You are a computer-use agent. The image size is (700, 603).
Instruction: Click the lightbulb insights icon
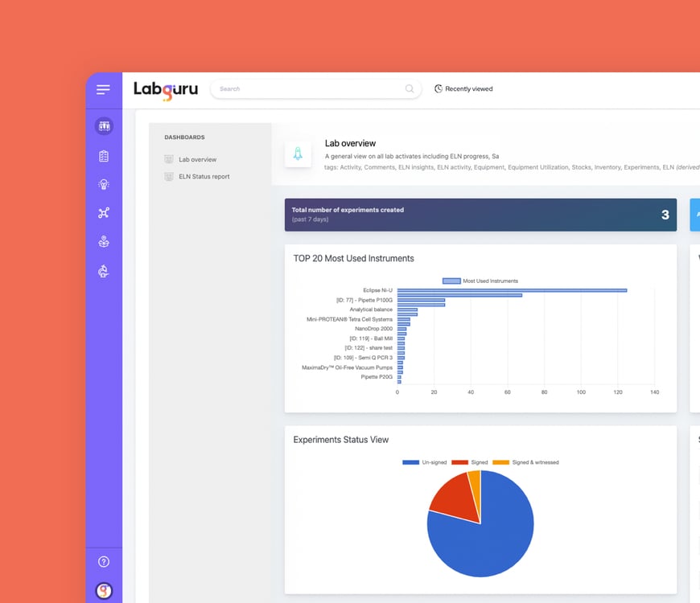click(x=103, y=183)
